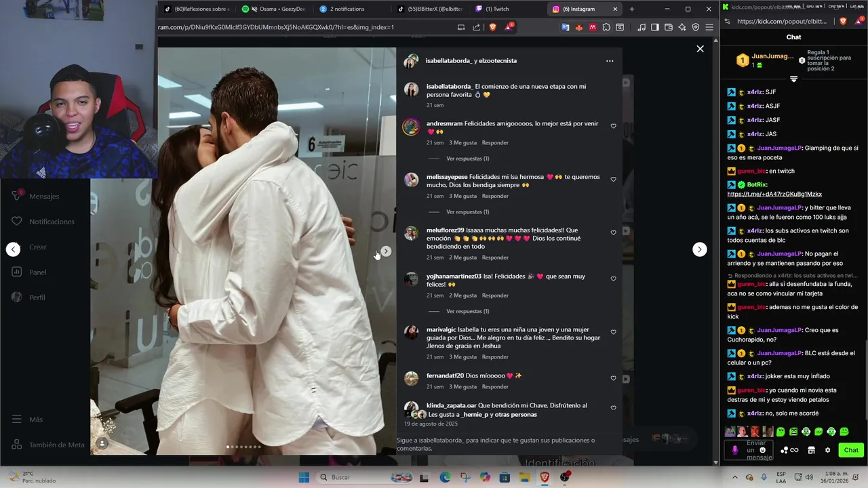Like andresmram's comment with the heart
This screenshot has height=488, width=868.
pyautogui.click(x=613, y=126)
